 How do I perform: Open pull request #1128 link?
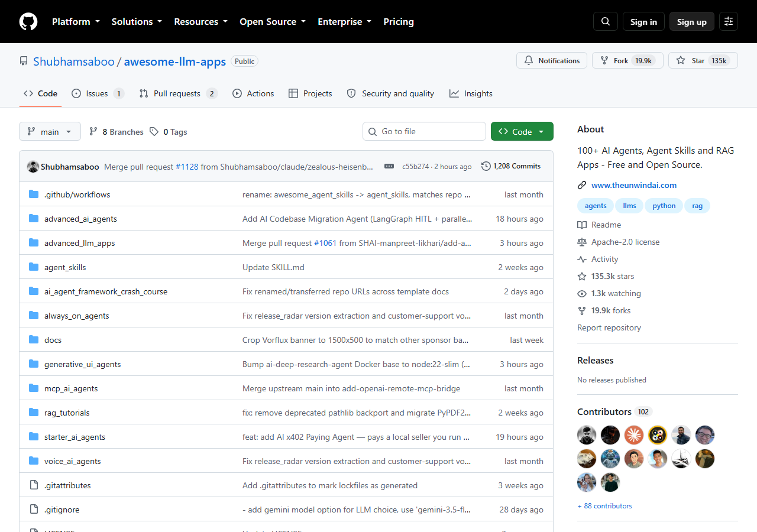(187, 167)
